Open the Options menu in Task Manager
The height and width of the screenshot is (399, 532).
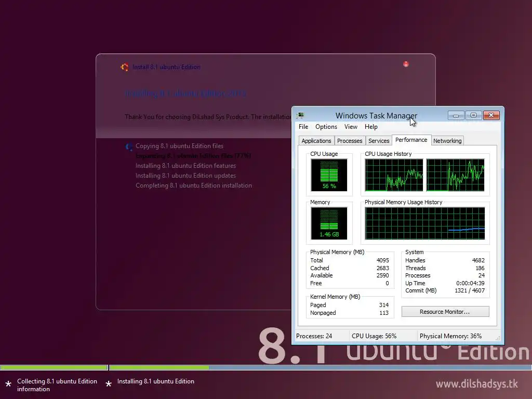coord(326,127)
